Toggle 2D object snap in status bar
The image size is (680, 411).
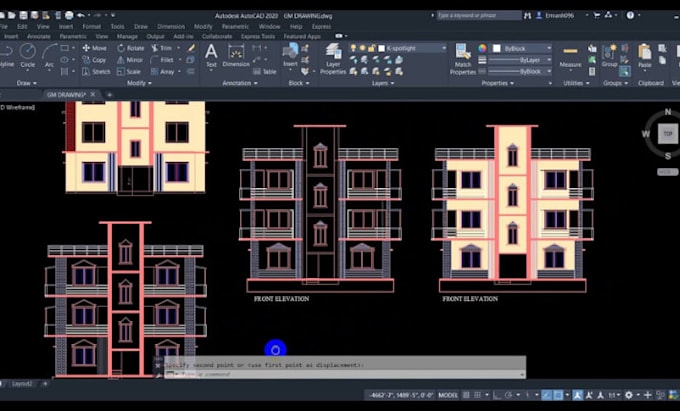point(559,395)
